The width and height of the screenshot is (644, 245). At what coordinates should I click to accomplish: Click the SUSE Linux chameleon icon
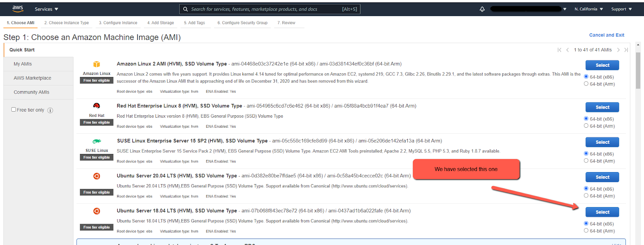coord(97,141)
